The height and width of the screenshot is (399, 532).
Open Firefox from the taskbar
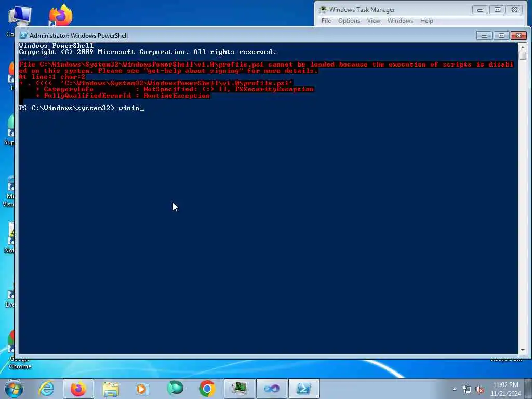point(78,389)
